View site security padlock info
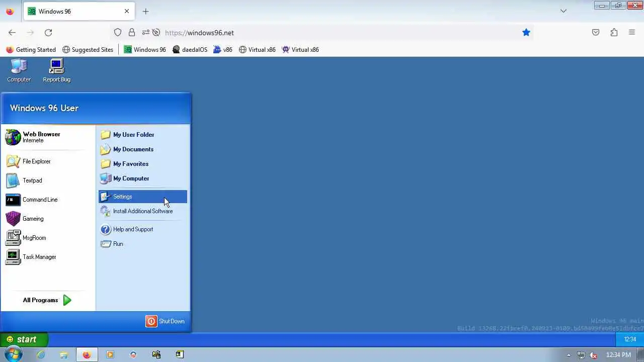 click(132, 33)
